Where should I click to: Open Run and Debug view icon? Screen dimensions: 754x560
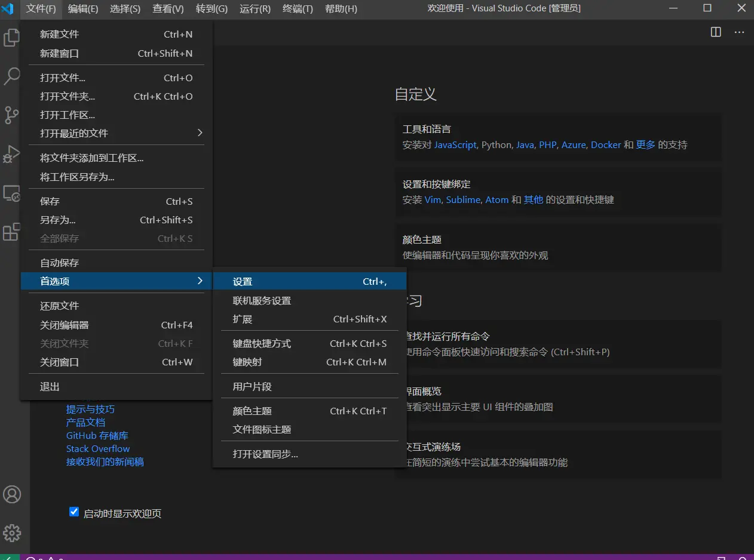click(11, 153)
